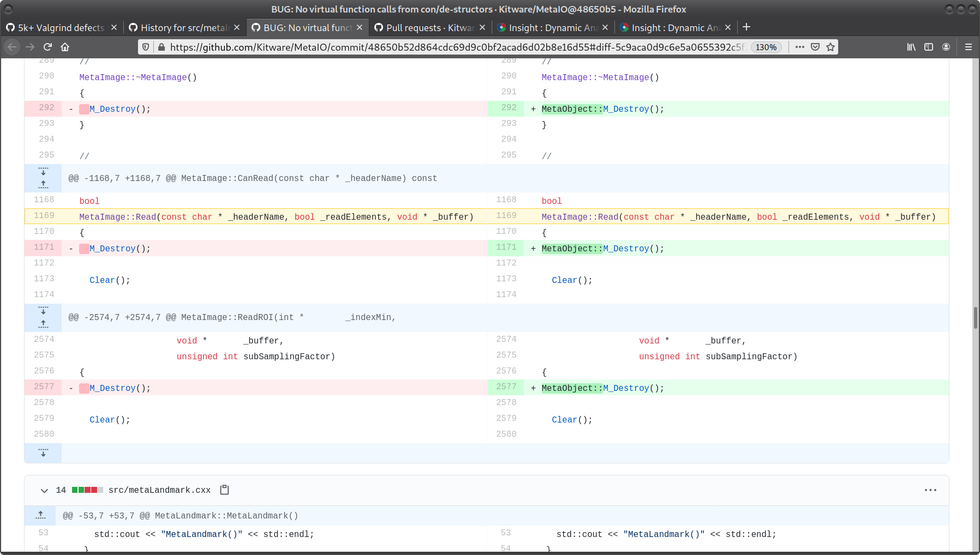Click highlighted left line number 1169
The image size is (980, 555).
coord(44,216)
